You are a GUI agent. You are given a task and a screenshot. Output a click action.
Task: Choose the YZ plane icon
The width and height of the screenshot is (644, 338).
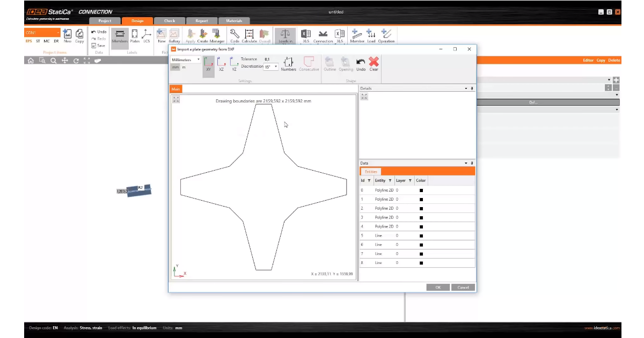[x=234, y=63]
